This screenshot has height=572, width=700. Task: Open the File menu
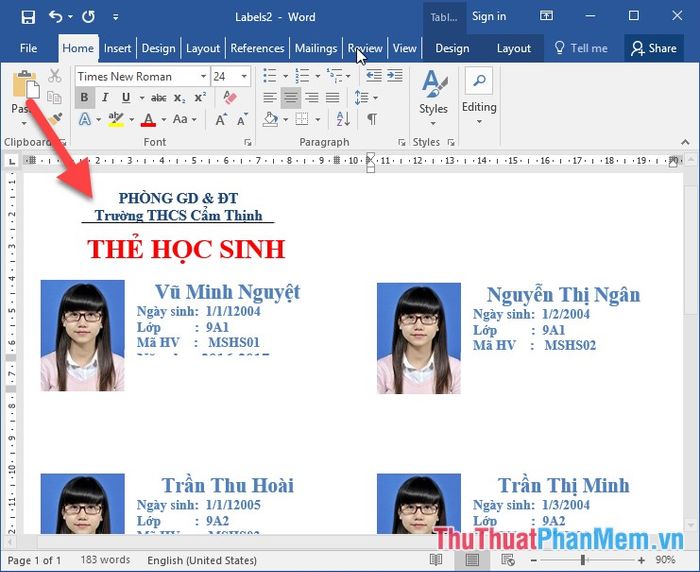point(28,48)
